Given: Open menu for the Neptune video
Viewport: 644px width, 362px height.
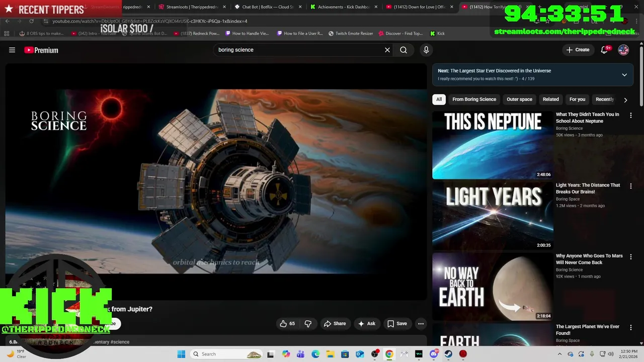Looking at the screenshot, I should pos(631,115).
